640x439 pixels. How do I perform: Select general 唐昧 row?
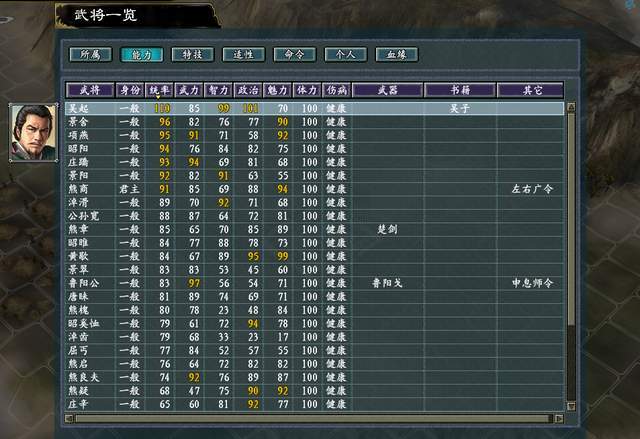(314, 297)
